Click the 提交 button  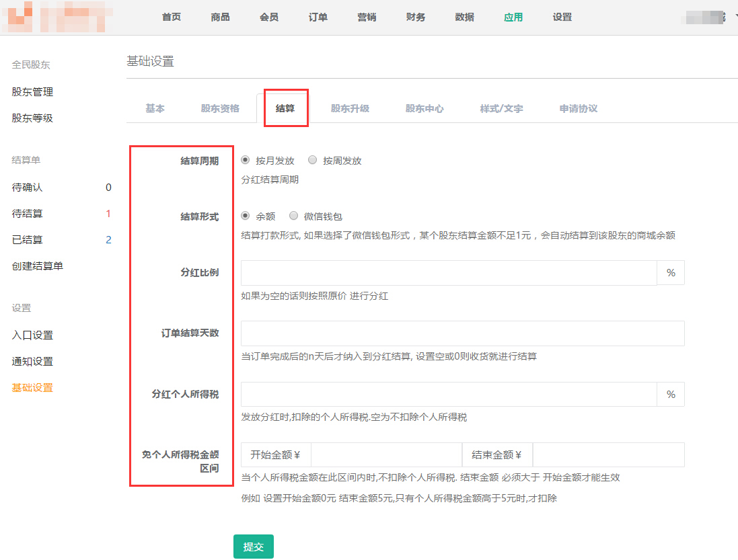[253, 547]
